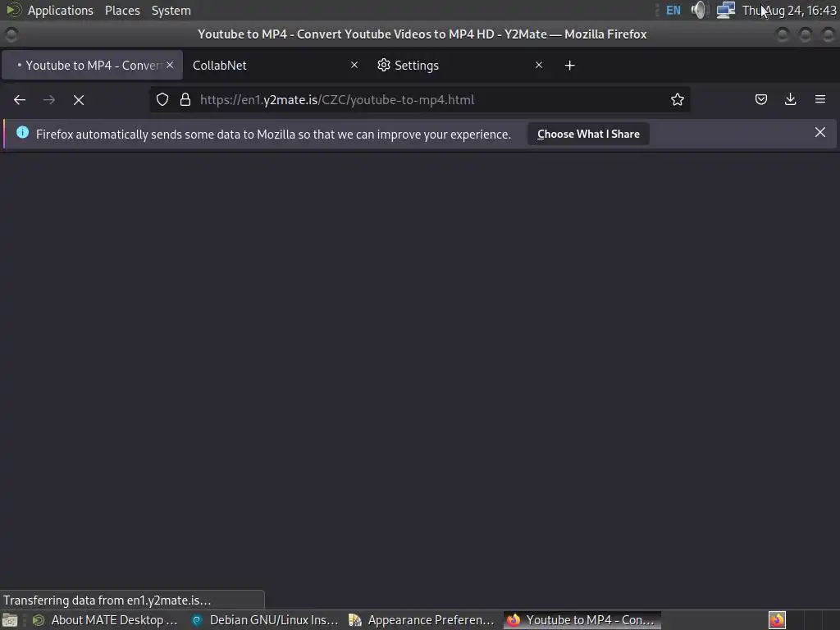Click the forward navigation arrow
Screen dimensions: 840x630
click(x=49, y=99)
